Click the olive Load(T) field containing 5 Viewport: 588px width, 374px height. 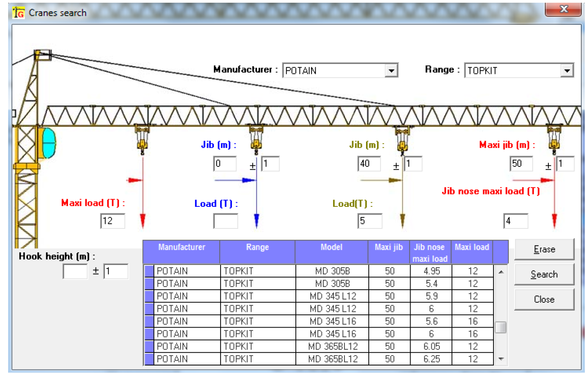point(370,221)
